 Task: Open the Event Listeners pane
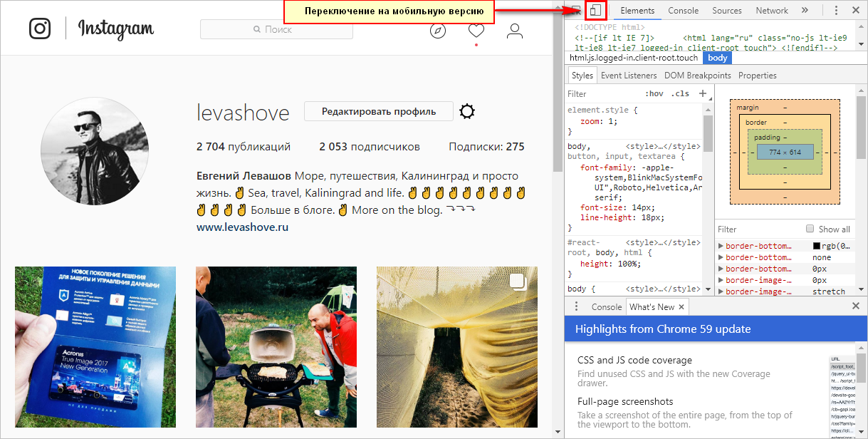click(x=629, y=76)
